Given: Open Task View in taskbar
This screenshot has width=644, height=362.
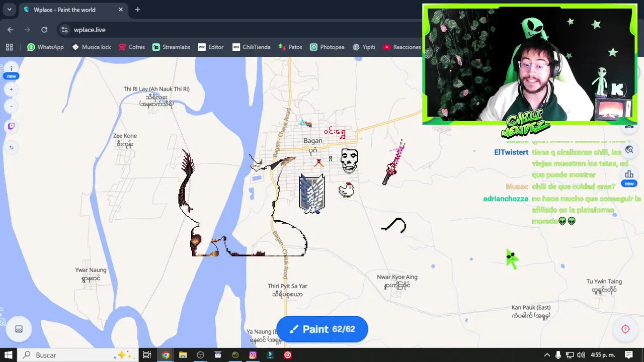Looking at the screenshot, I should [x=147, y=355].
